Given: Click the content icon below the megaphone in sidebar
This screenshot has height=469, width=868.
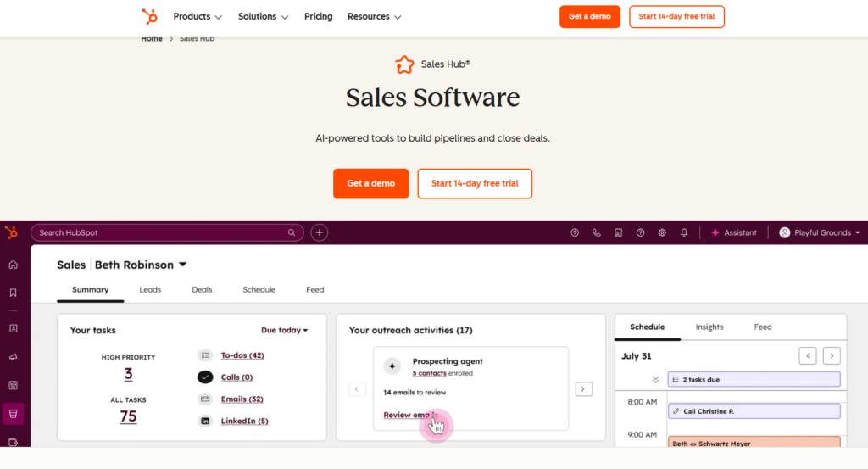Looking at the screenshot, I should click(14, 385).
